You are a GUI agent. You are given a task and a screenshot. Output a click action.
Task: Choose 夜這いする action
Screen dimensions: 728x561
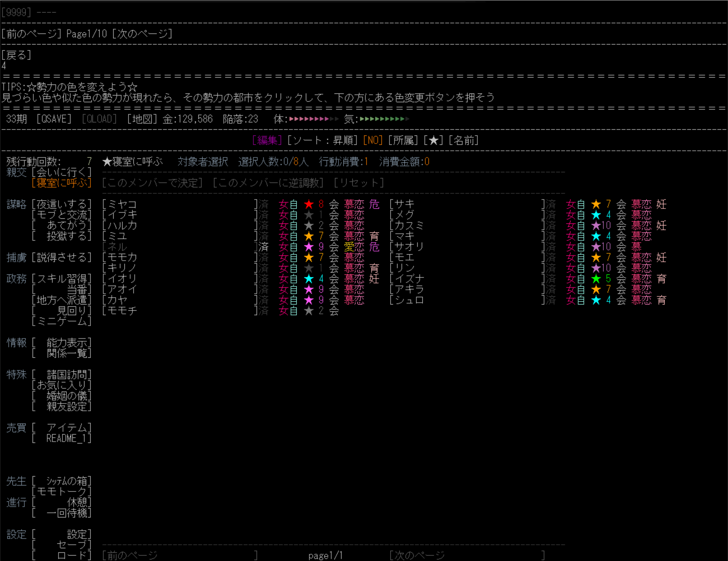coord(62,204)
